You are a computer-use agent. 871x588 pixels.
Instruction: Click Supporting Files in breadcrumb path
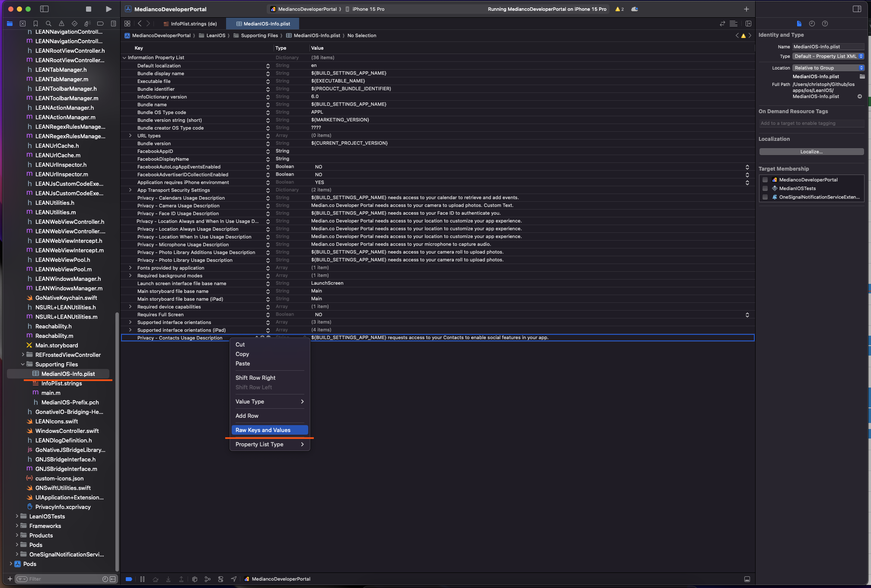click(259, 36)
